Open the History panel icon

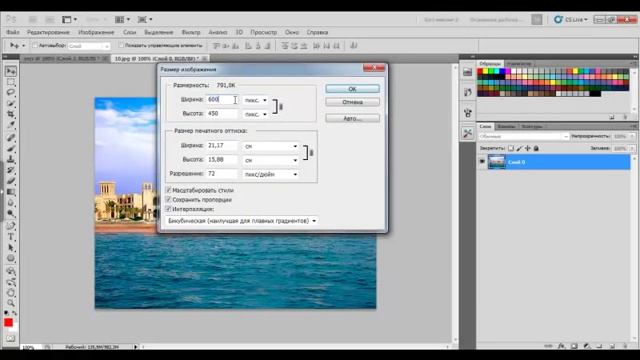pos(468,92)
